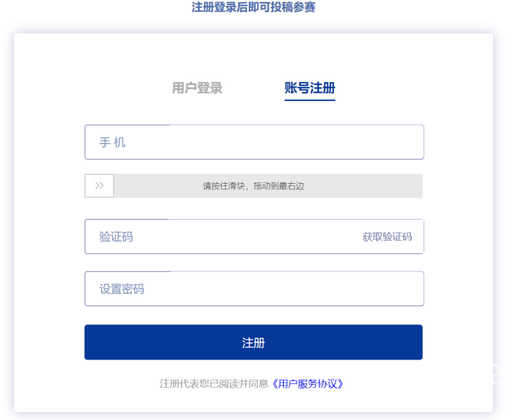Focus the 设置密码 password field

[x=254, y=288]
